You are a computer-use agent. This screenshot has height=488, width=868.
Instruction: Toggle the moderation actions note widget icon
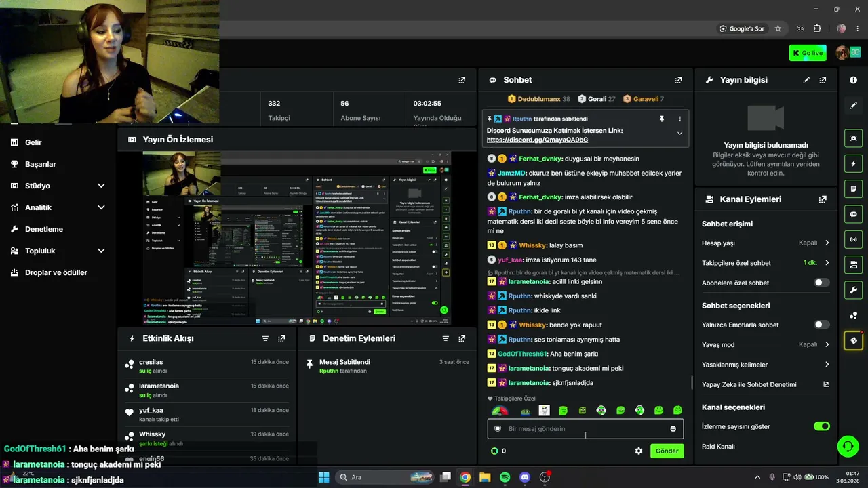(853, 189)
